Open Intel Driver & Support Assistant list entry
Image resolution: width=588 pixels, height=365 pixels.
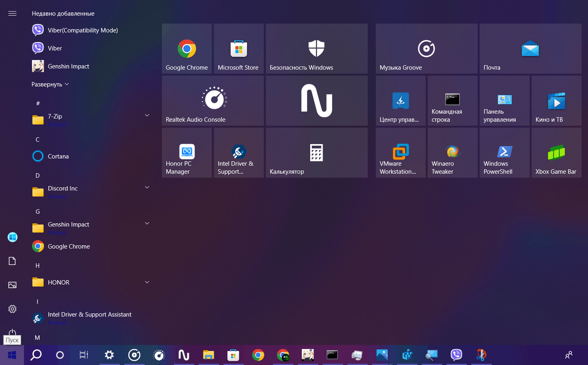pyautogui.click(x=92, y=318)
